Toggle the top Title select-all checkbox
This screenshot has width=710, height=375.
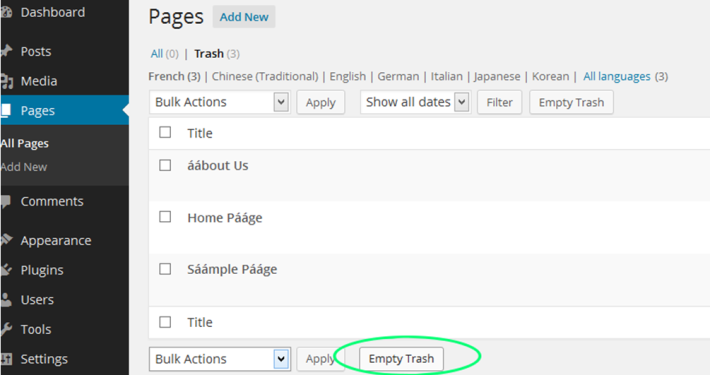[165, 132]
